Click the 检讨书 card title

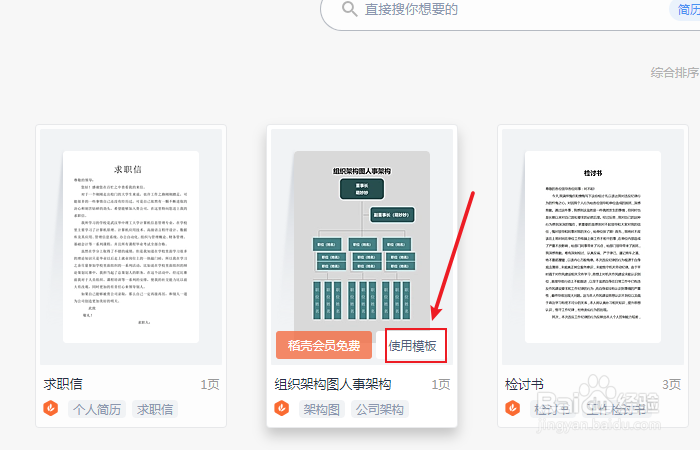click(x=524, y=384)
